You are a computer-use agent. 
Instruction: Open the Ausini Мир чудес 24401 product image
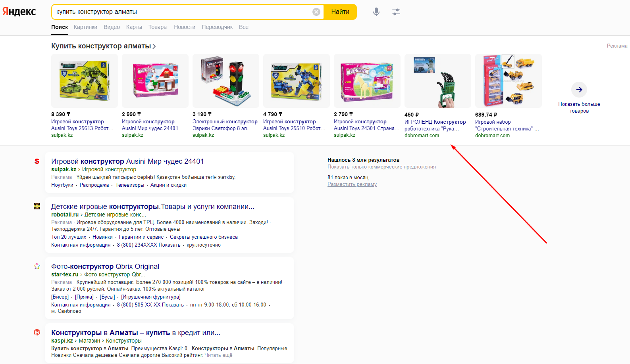point(155,81)
